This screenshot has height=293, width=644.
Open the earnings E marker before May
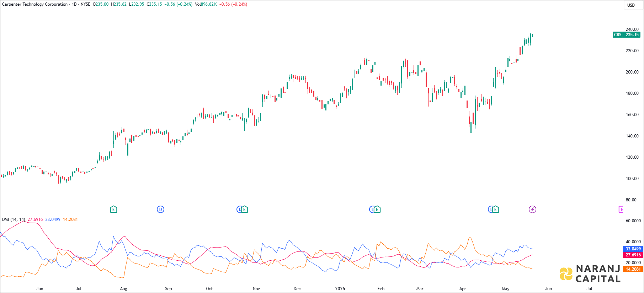coord(495,209)
